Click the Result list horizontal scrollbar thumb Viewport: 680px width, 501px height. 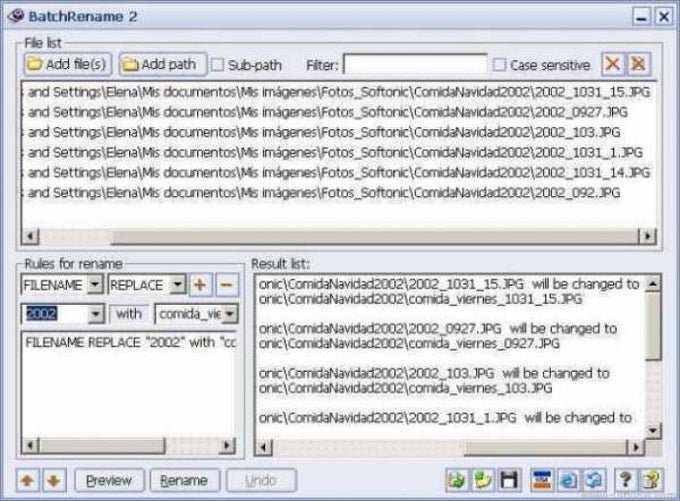point(546,447)
